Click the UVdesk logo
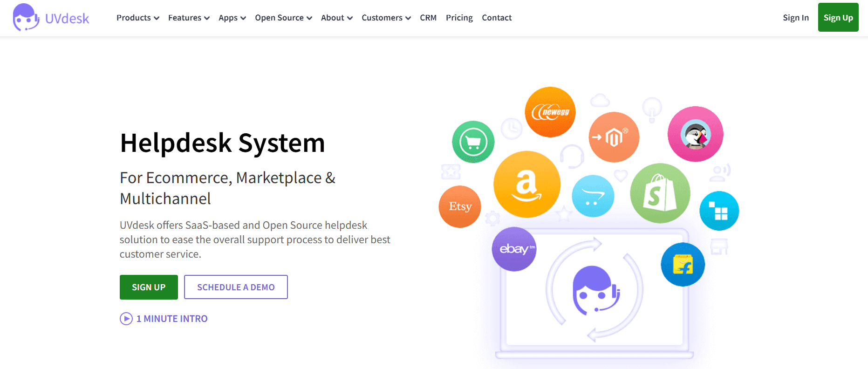Viewport: 868px width, 369px height. tap(51, 18)
